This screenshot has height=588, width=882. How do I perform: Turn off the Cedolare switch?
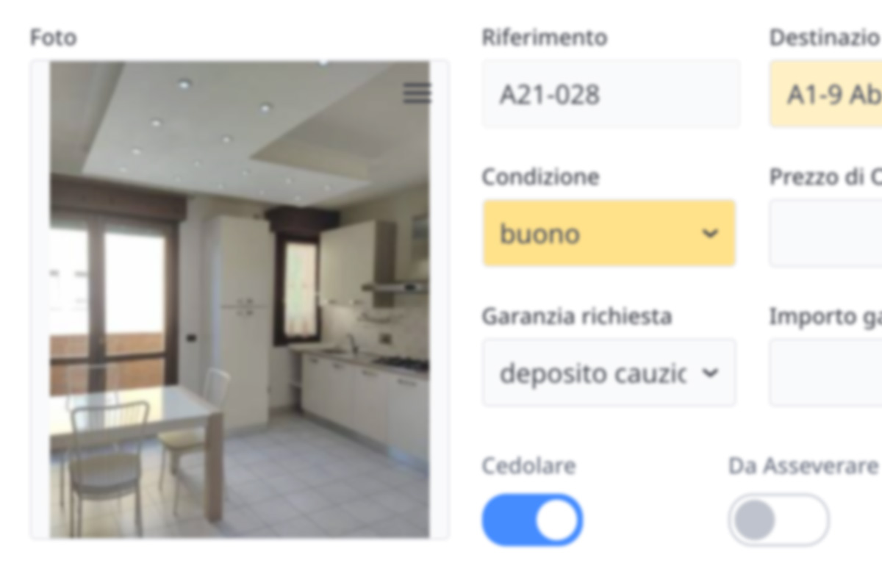point(532,520)
